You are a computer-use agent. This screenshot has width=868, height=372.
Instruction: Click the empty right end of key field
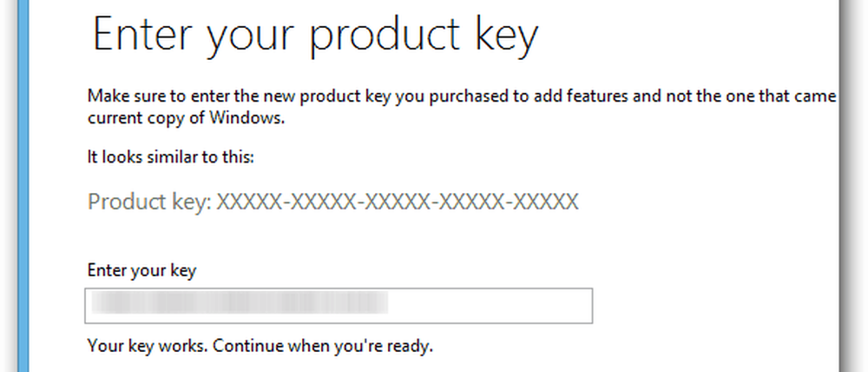point(490,306)
